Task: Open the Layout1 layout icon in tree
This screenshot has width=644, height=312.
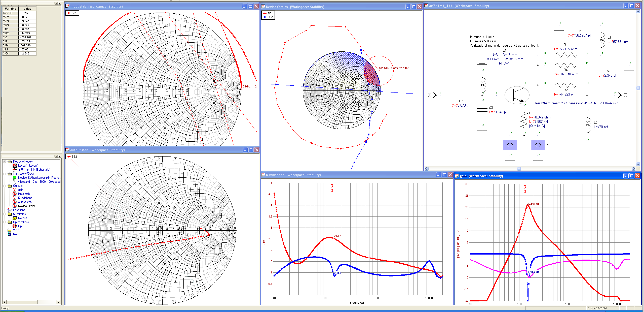Action: 15,166
